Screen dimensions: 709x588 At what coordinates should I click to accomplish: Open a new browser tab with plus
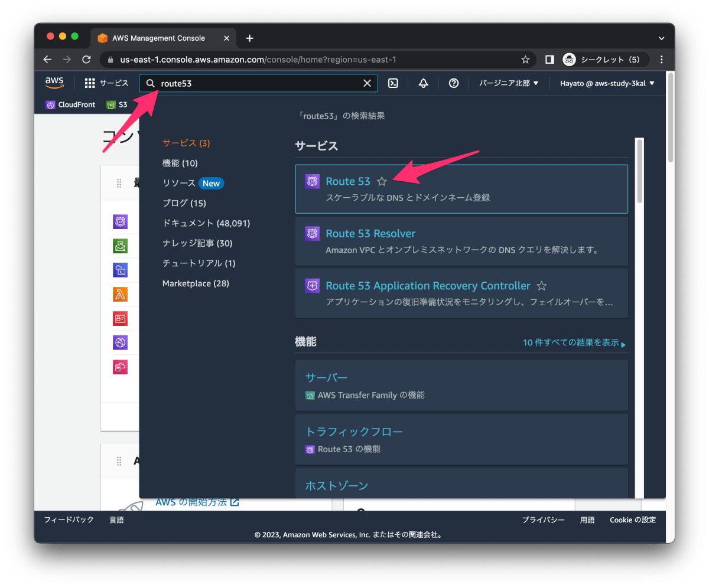pyautogui.click(x=249, y=38)
